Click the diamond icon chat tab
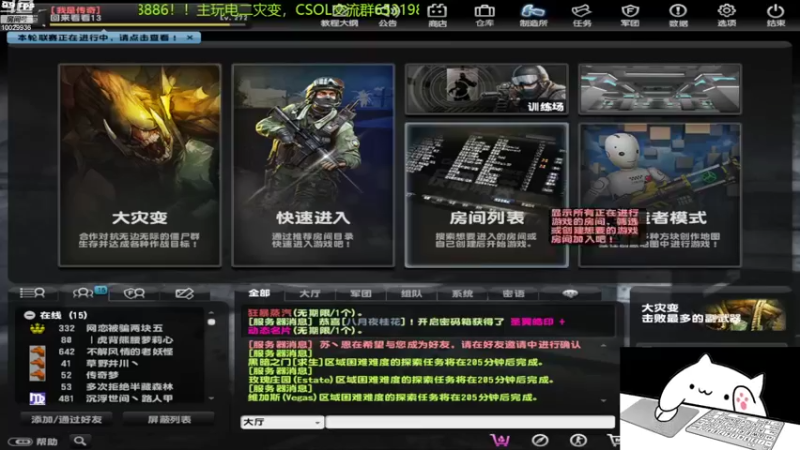 point(570,293)
